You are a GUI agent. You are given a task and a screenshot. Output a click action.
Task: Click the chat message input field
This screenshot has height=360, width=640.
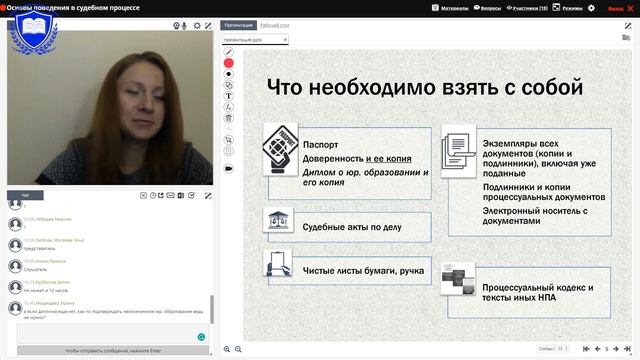[x=113, y=335]
